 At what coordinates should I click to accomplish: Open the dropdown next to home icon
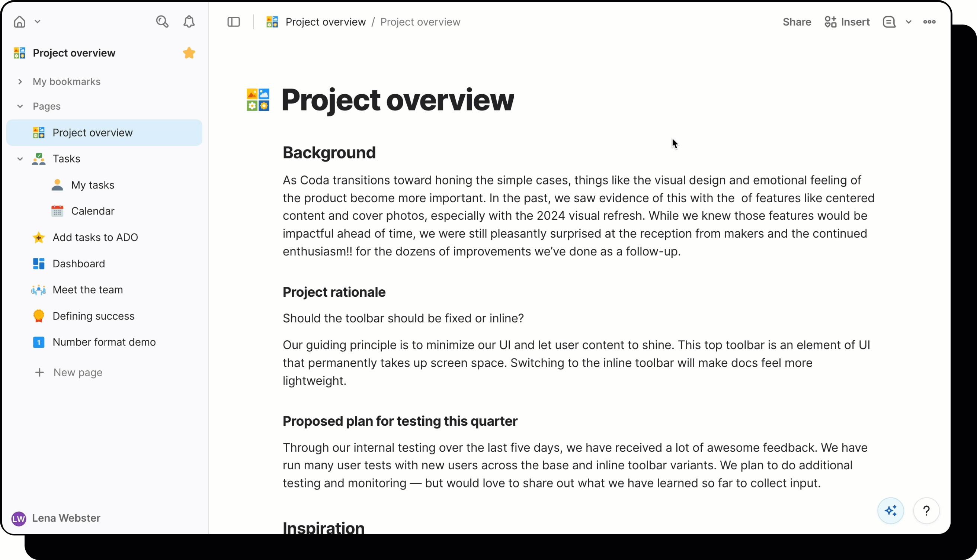pyautogui.click(x=37, y=22)
